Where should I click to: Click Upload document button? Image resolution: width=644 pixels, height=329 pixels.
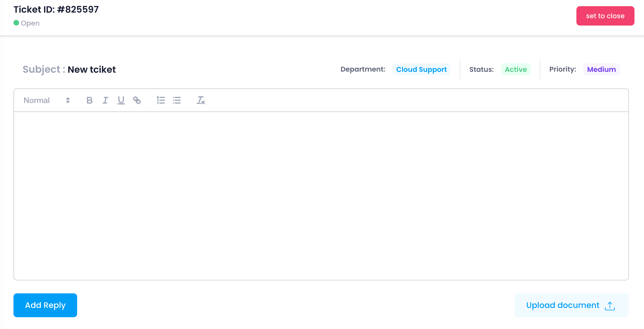(572, 305)
